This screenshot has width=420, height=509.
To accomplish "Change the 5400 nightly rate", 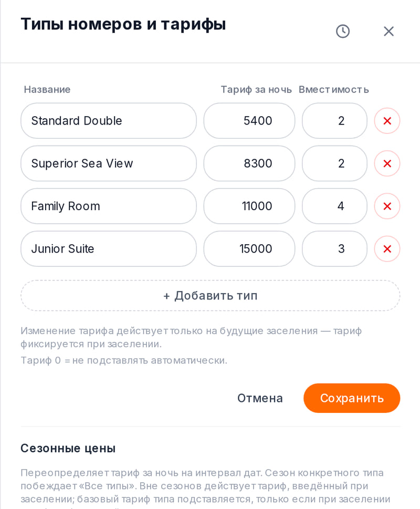I will pyautogui.click(x=249, y=121).
